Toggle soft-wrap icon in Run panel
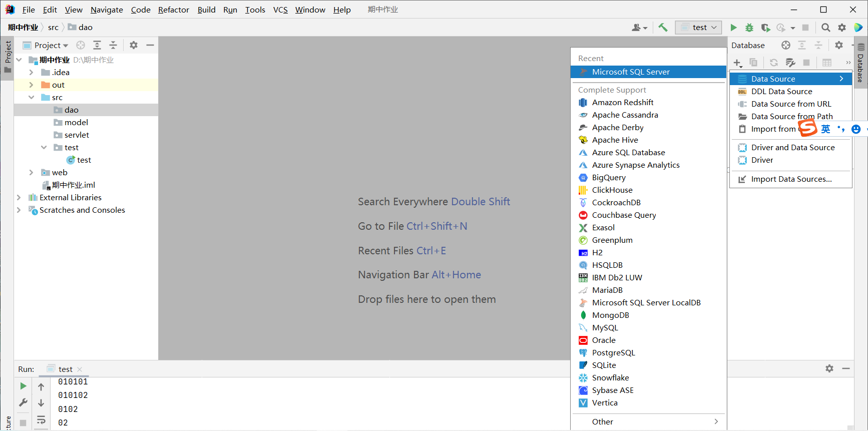The width and height of the screenshot is (868, 431). click(x=41, y=419)
